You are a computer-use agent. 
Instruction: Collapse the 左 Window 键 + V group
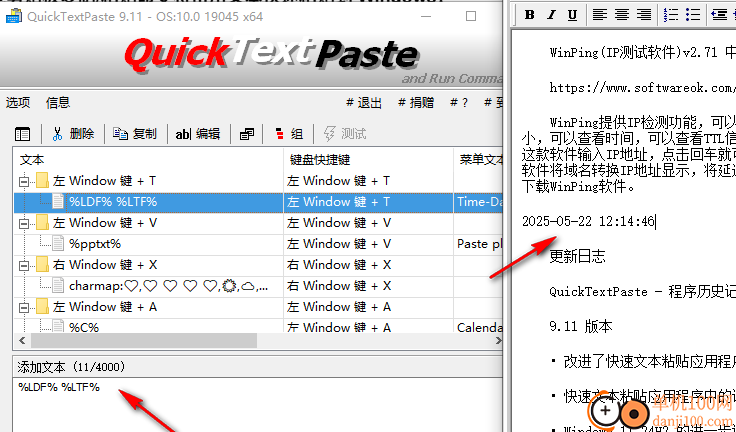tap(24, 224)
